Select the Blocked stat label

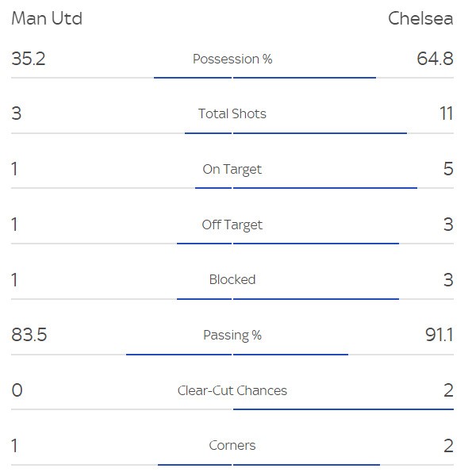coord(232,279)
